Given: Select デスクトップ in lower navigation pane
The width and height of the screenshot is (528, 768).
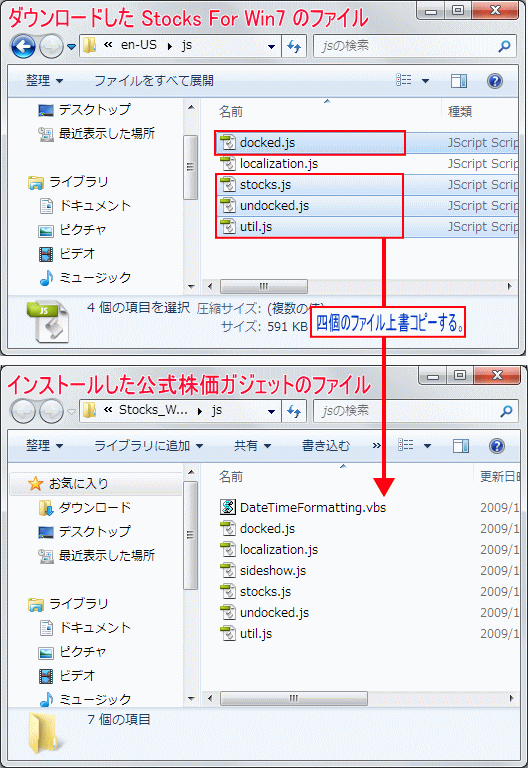Looking at the screenshot, I should point(84,532).
